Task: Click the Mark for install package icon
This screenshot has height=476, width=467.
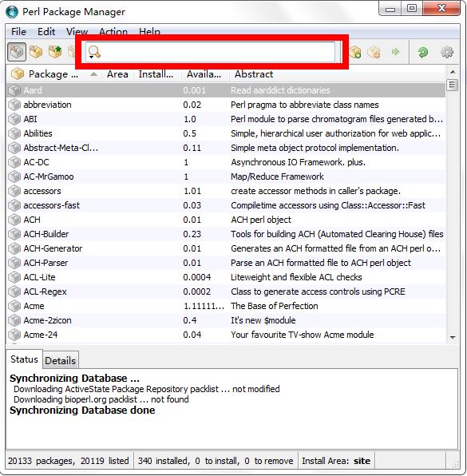Action: (x=355, y=52)
